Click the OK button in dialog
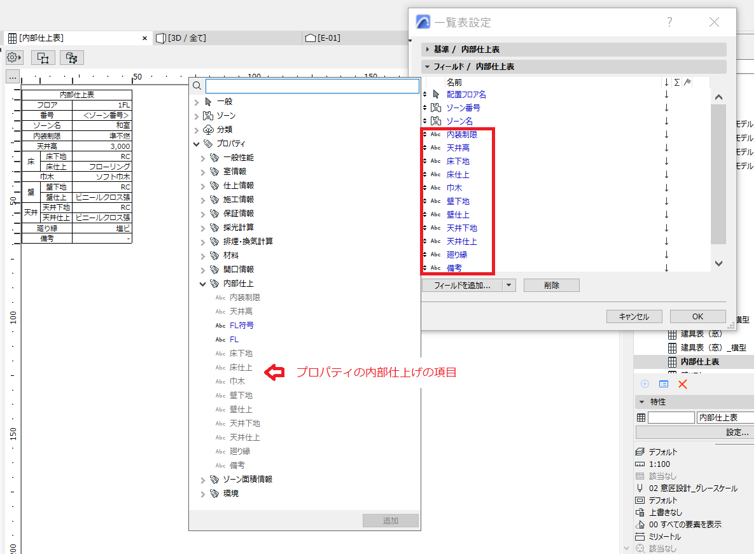The image size is (756, 554). pos(697,317)
